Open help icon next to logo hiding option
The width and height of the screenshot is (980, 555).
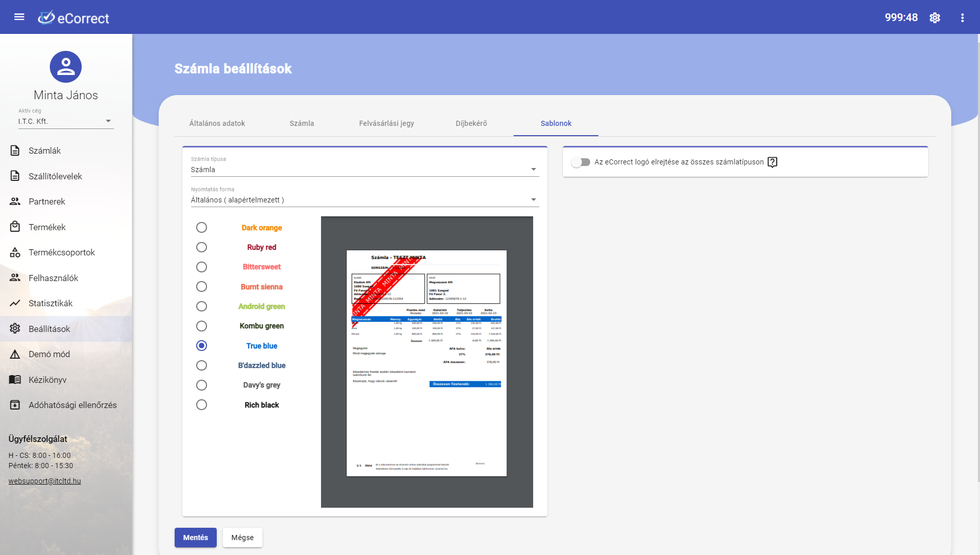772,162
